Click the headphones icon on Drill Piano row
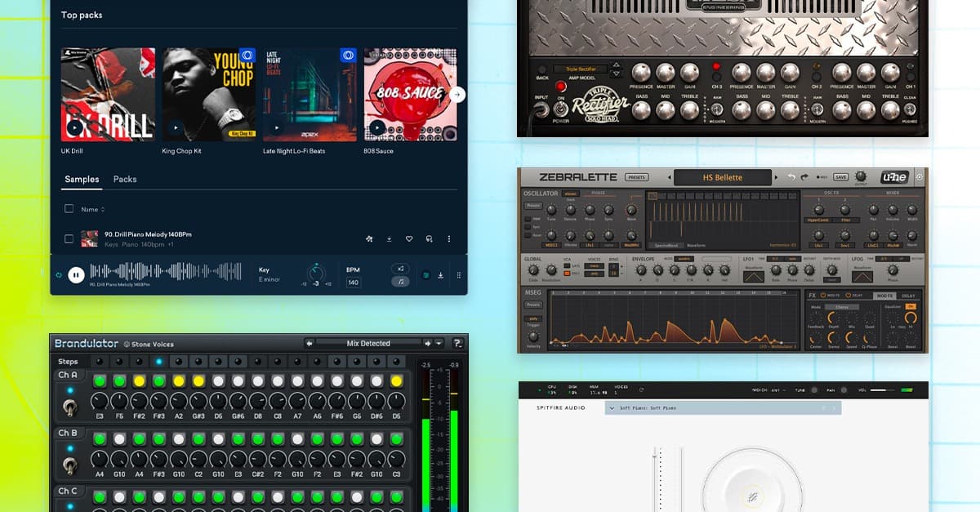The image size is (980, 512). click(x=429, y=238)
